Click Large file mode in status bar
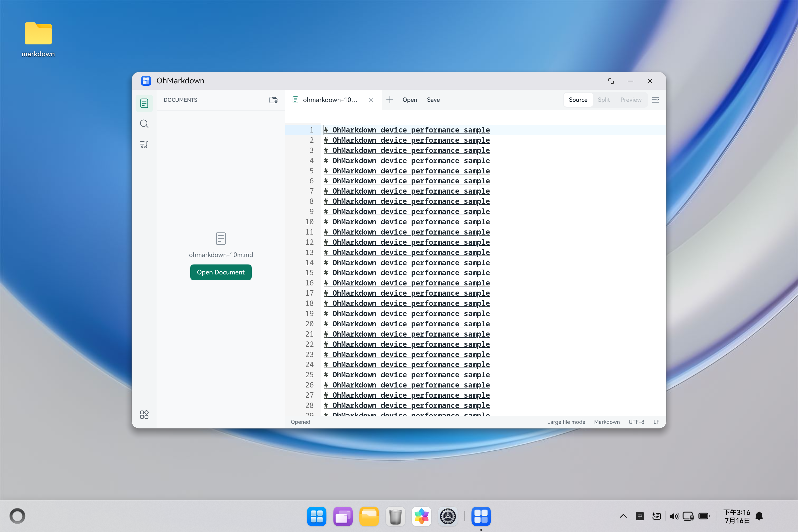 click(566, 422)
